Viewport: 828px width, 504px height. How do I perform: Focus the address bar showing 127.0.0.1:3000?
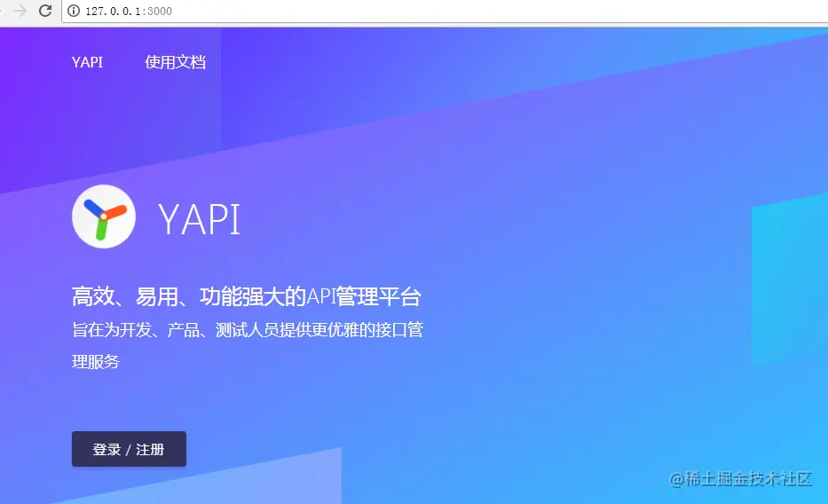point(445,11)
